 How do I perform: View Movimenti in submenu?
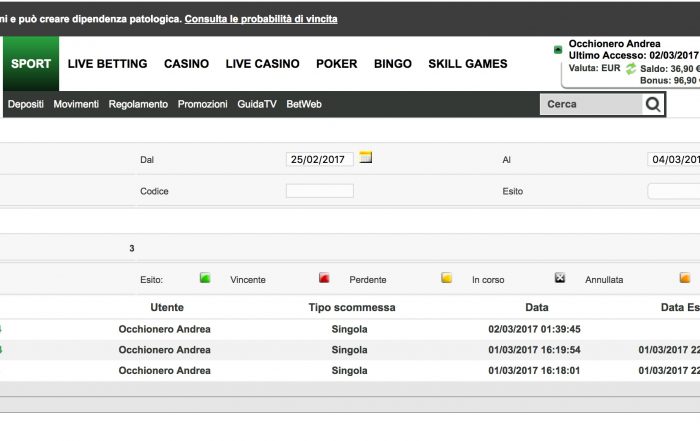tap(76, 104)
